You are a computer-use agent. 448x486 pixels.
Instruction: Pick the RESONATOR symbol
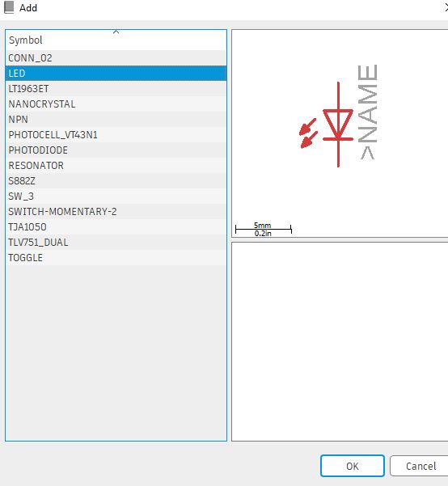point(116,165)
